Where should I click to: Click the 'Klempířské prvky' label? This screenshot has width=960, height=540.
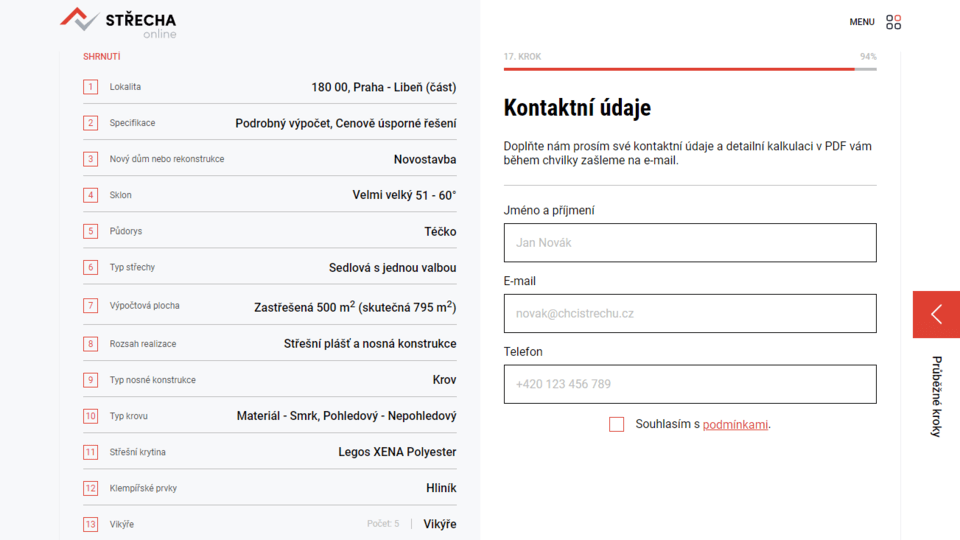click(143, 489)
